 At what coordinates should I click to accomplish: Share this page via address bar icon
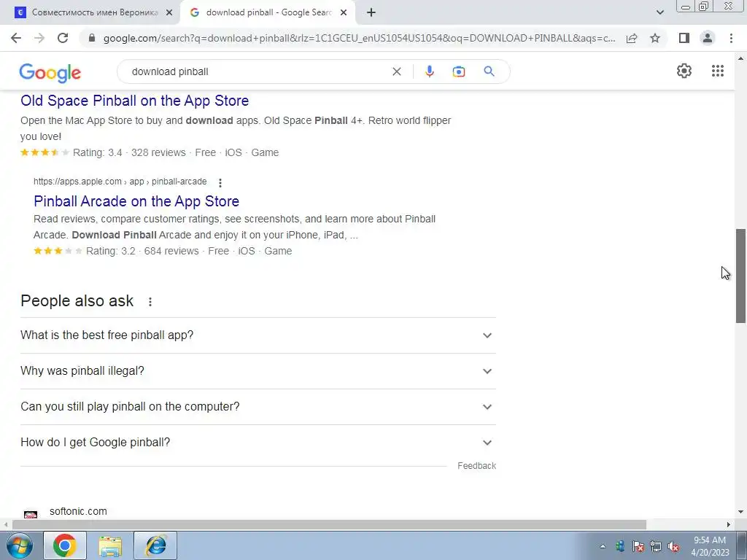click(632, 38)
